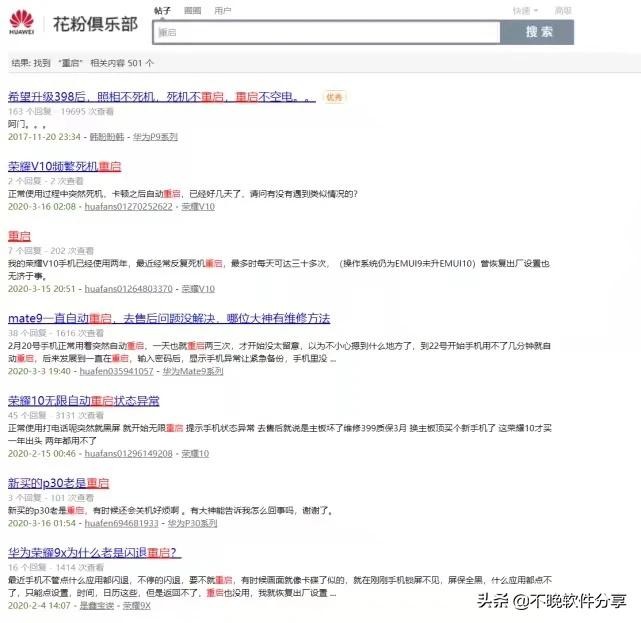Select the 用户 search tab
The width and height of the screenshot is (641, 623).
click(x=222, y=10)
